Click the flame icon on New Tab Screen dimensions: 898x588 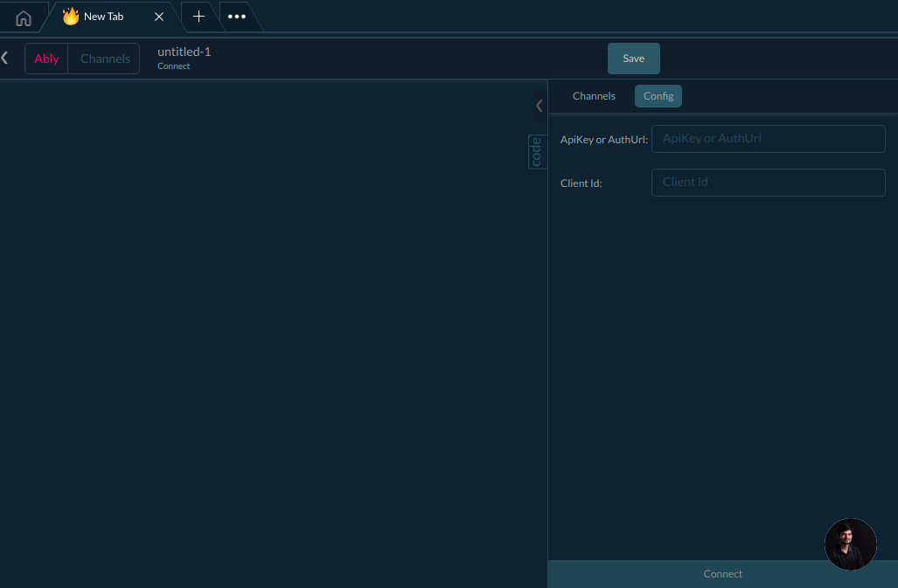pyautogui.click(x=71, y=17)
